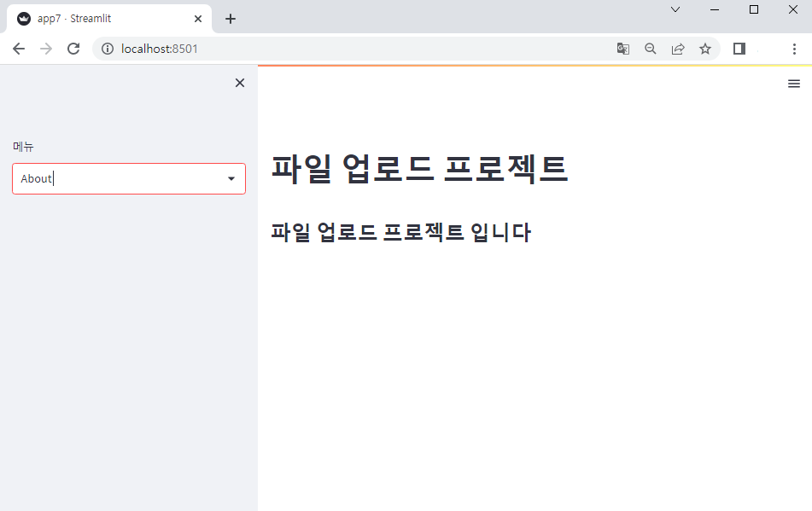This screenshot has width=812, height=511.
Task: Open the Google Translate page icon
Action: click(623, 49)
